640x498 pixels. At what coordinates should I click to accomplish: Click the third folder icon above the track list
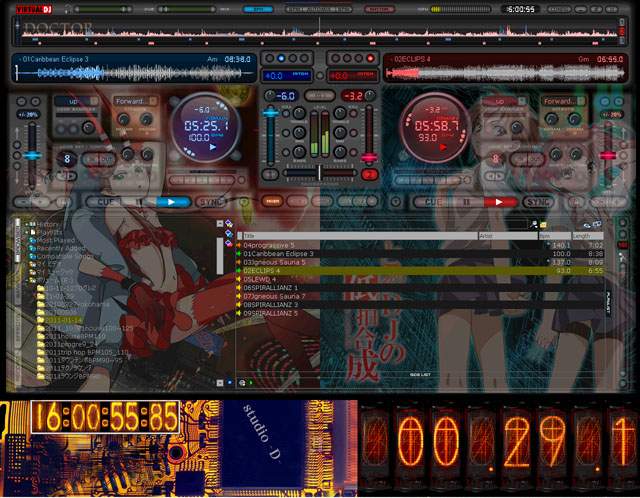tap(229, 243)
